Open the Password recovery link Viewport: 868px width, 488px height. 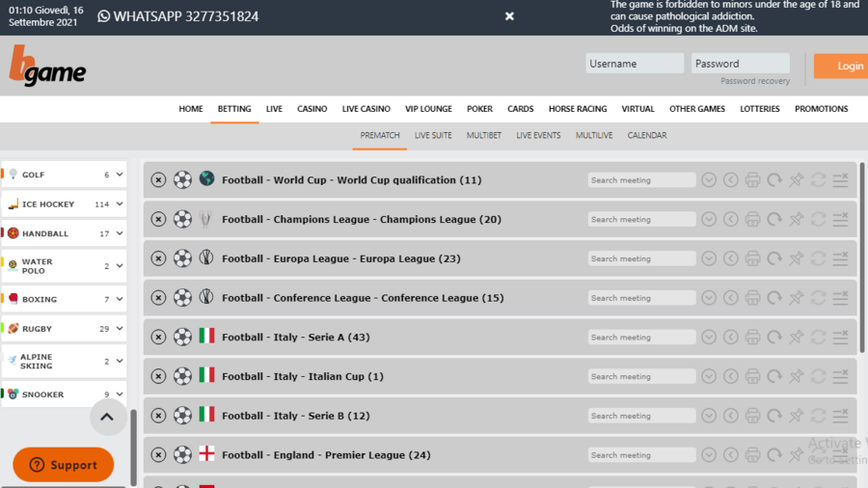[x=754, y=82]
